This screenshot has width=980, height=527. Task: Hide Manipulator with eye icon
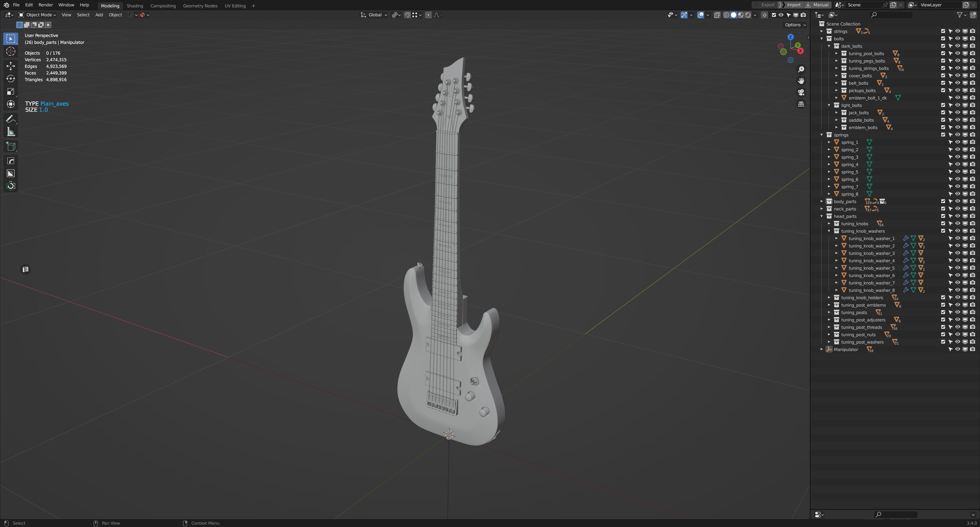(x=958, y=349)
